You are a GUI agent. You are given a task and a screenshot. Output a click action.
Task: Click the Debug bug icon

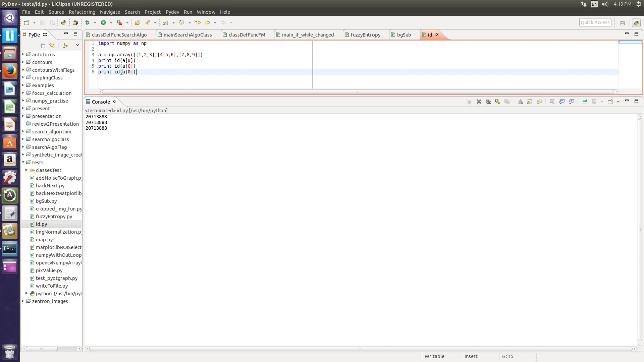[x=88, y=22]
